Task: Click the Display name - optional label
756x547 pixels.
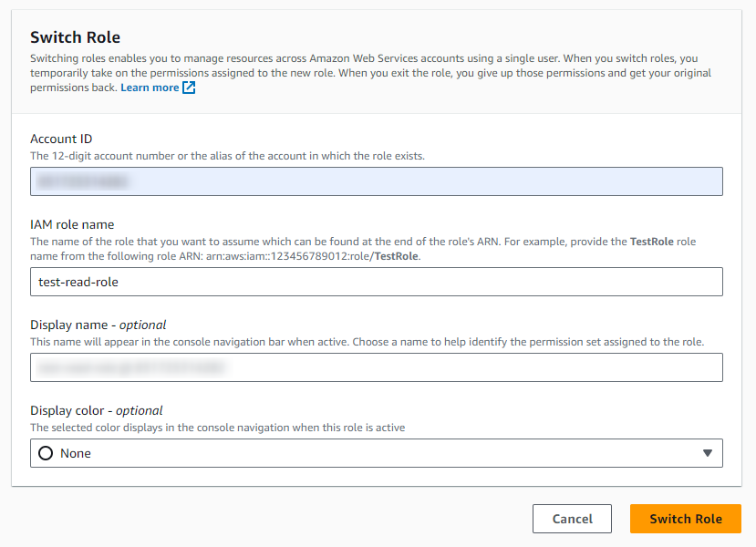Action: pyautogui.click(x=98, y=325)
